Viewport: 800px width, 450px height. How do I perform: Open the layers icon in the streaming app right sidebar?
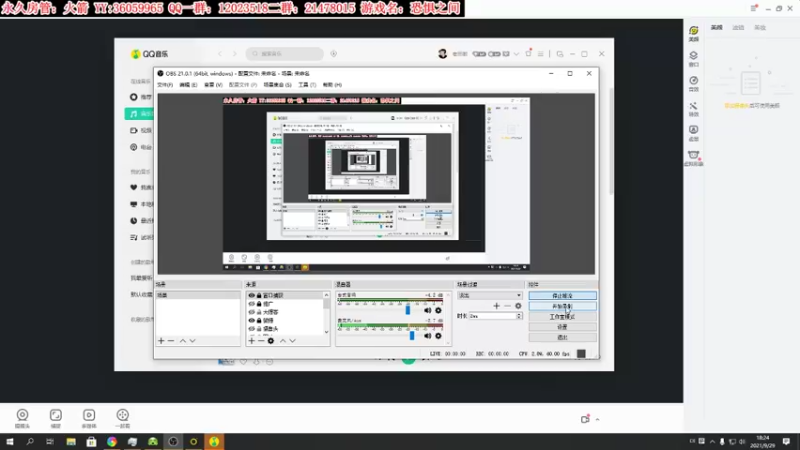pos(693,58)
